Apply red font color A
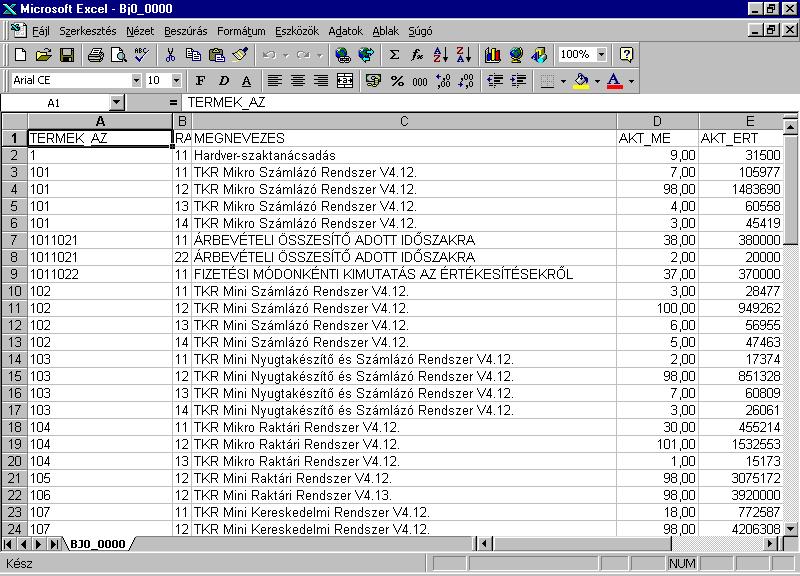The width and height of the screenshot is (800, 576). click(615, 81)
